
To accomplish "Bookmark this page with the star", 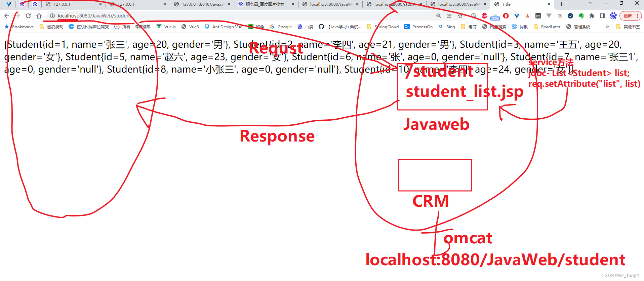I will coord(460,16).
